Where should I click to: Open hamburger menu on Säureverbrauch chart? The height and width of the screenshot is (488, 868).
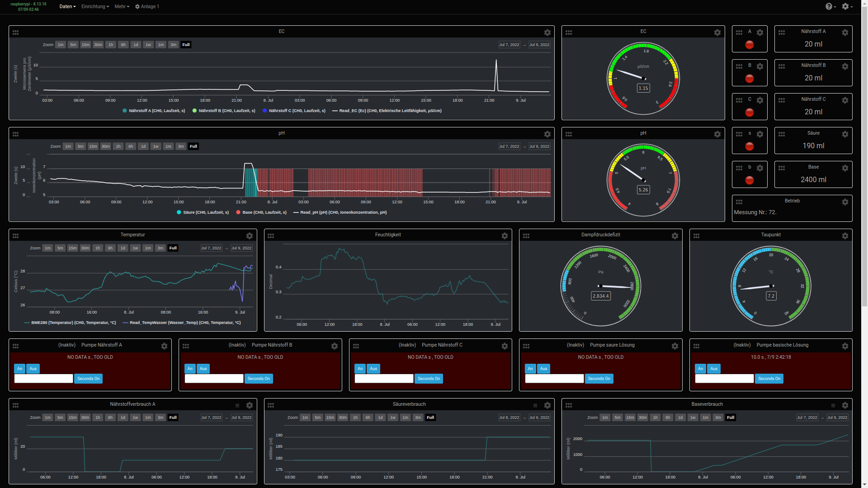pos(535,405)
